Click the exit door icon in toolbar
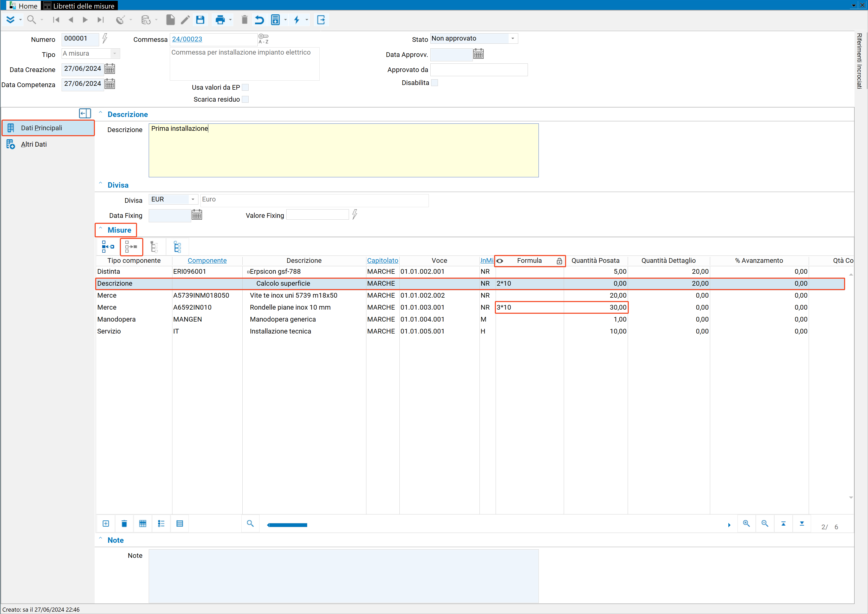This screenshot has height=614, width=868. (x=321, y=20)
